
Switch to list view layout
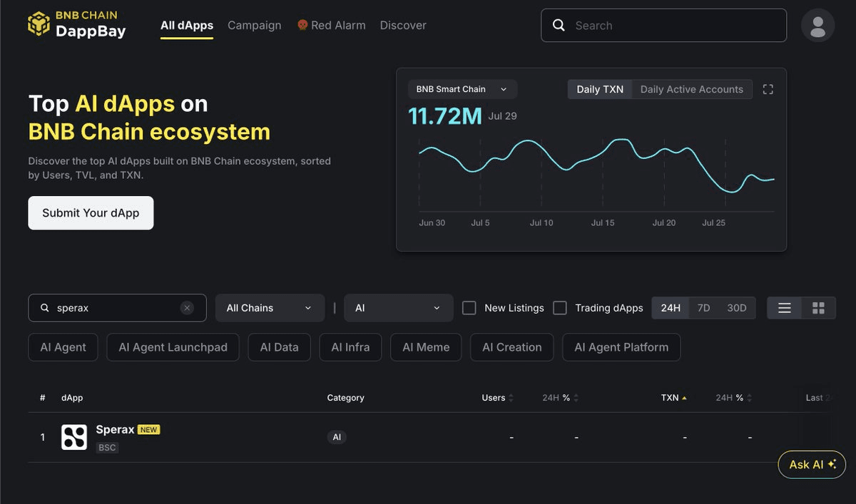(x=785, y=308)
